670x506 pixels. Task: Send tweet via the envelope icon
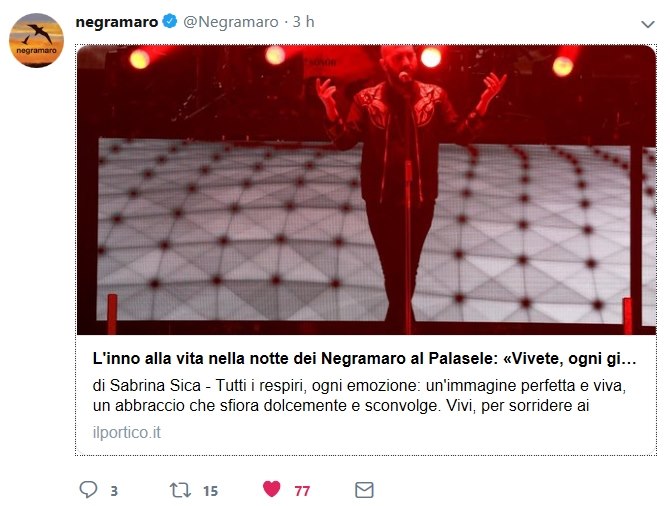click(x=364, y=490)
